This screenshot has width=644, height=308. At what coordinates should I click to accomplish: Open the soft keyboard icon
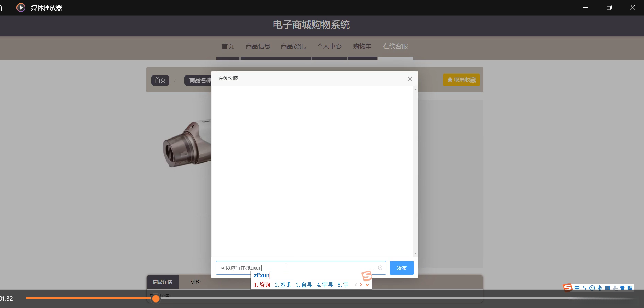(x=607, y=288)
